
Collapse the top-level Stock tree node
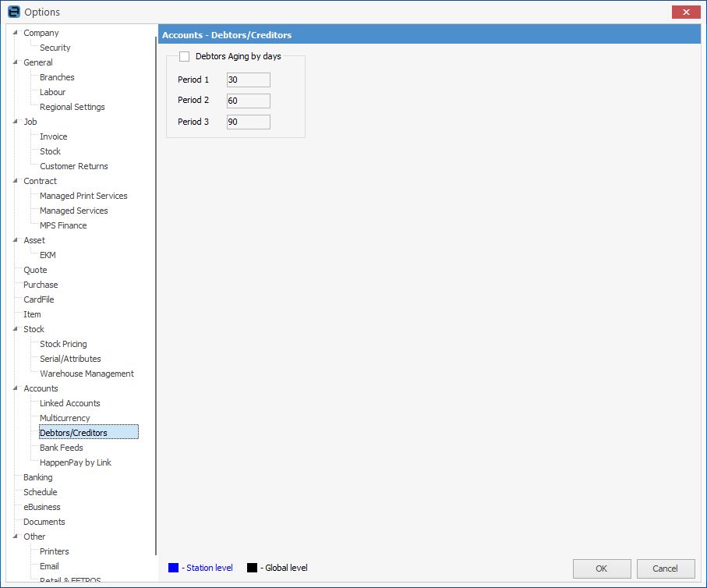[16, 329]
